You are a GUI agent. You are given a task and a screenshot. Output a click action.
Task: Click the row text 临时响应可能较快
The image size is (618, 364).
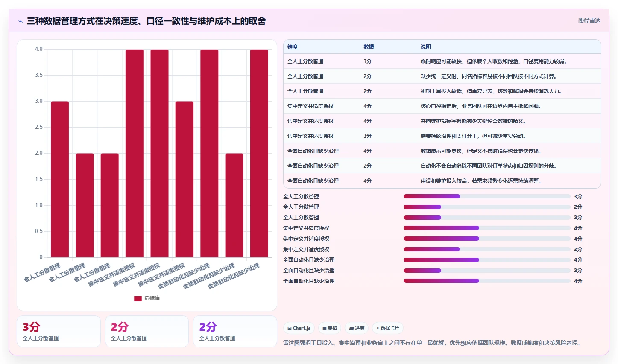[441, 61]
